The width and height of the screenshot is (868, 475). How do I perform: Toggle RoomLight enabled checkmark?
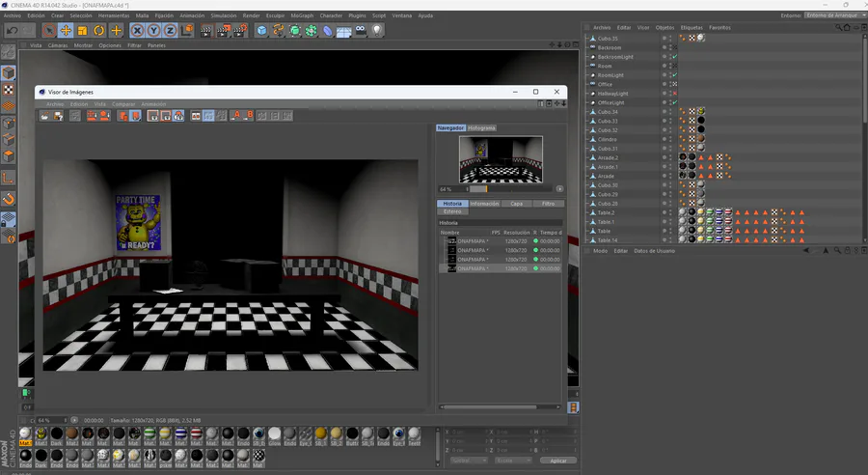[675, 75]
